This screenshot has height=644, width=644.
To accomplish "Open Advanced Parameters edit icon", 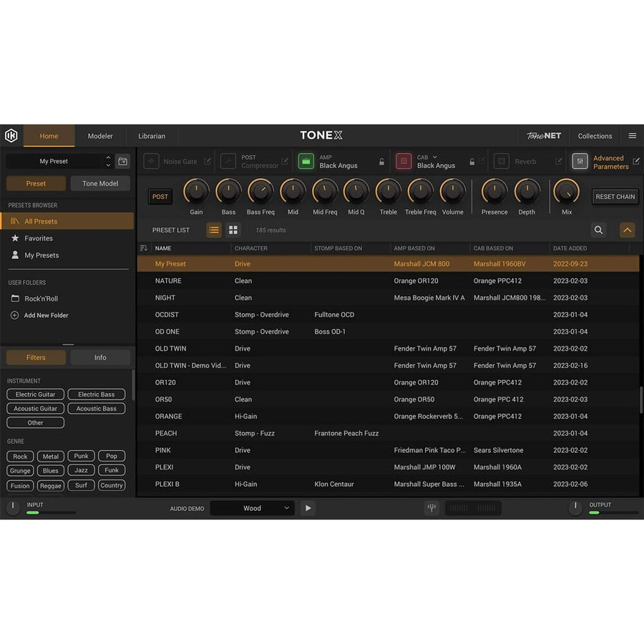I will [636, 161].
